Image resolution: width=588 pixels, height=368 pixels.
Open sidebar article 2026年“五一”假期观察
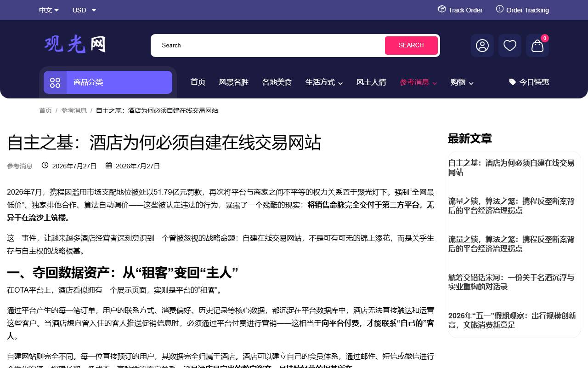click(512, 320)
